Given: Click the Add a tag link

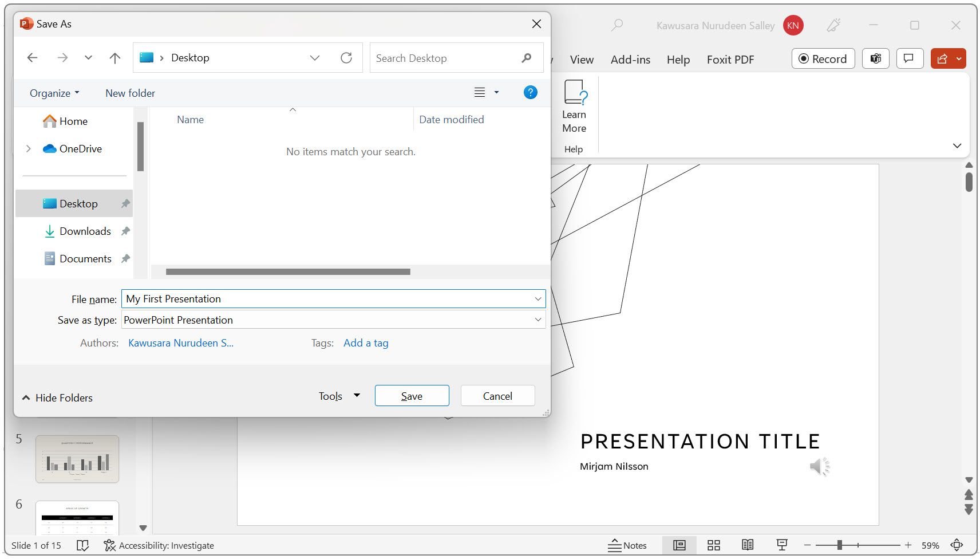Looking at the screenshot, I should 366,343.
